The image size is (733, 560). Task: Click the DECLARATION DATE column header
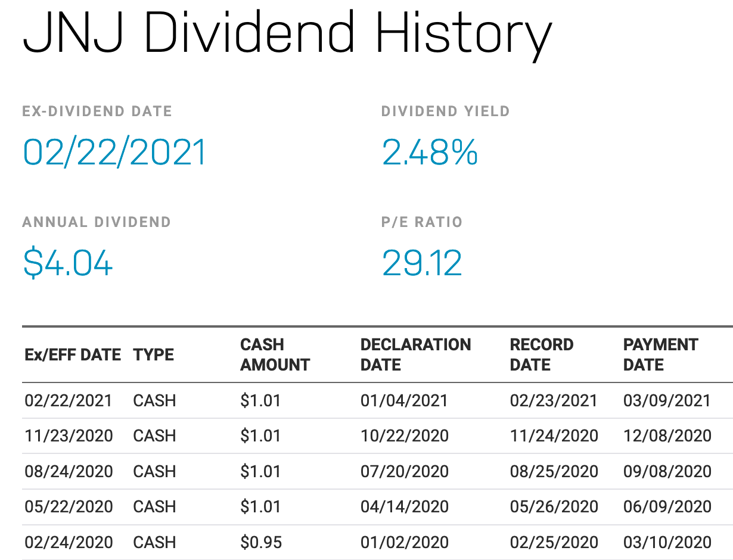(x=416, y=355)
